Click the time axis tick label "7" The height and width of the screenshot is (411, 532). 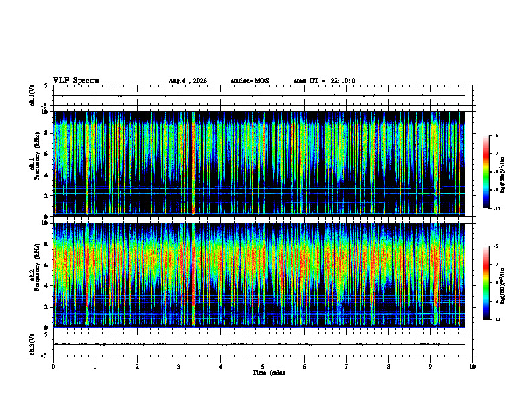347,367
